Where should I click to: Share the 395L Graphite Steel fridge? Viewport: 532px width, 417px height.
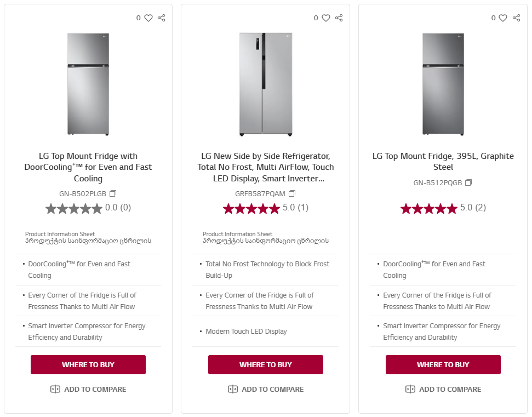(517, 18)
